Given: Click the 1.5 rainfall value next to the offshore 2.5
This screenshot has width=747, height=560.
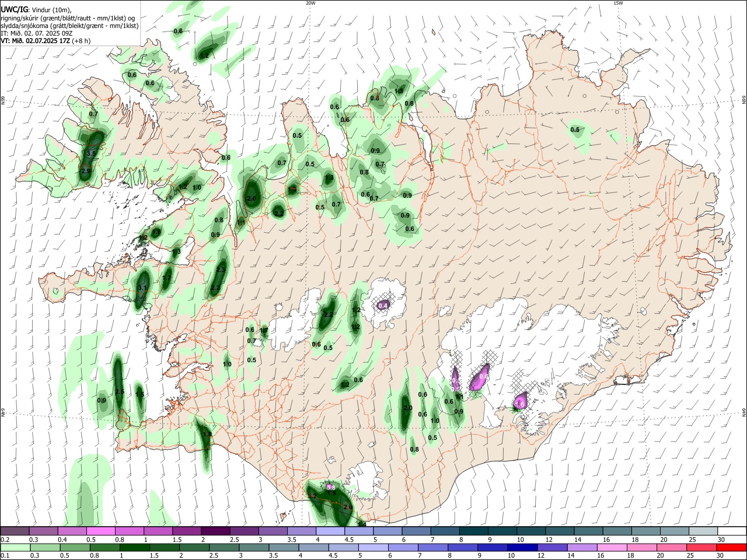Looking at the screenshot, I should click(x=139, y=395).
